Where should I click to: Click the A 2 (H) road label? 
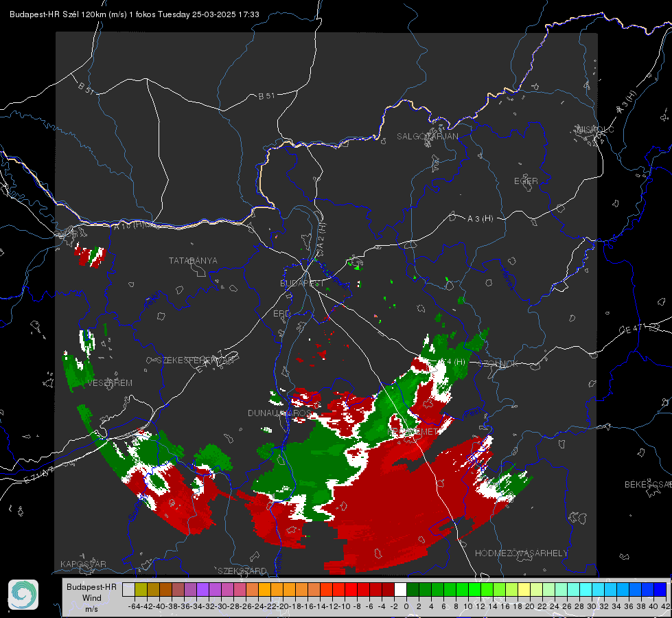click(x=321, y=236)
